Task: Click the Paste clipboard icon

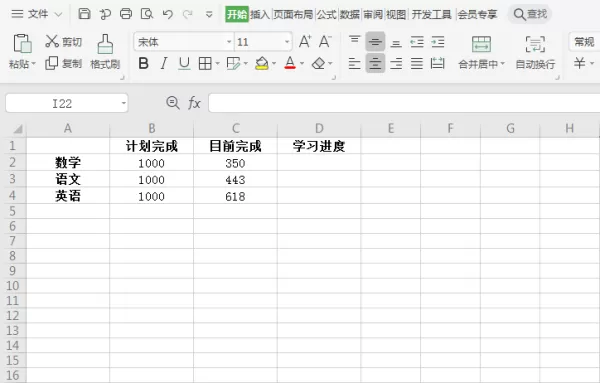Action: pos(22,43)
